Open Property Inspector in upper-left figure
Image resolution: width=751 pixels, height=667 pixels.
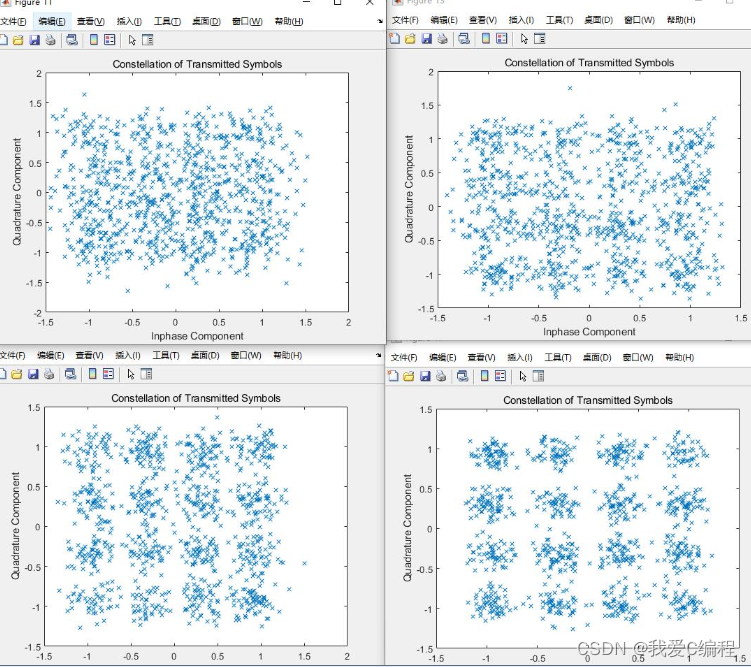click(x=148, y=40)
